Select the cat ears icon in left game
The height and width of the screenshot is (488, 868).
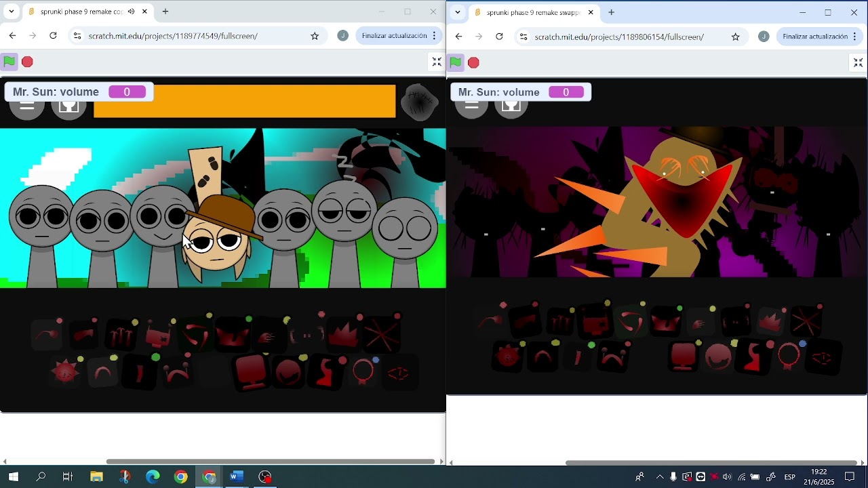pos(232,335)
